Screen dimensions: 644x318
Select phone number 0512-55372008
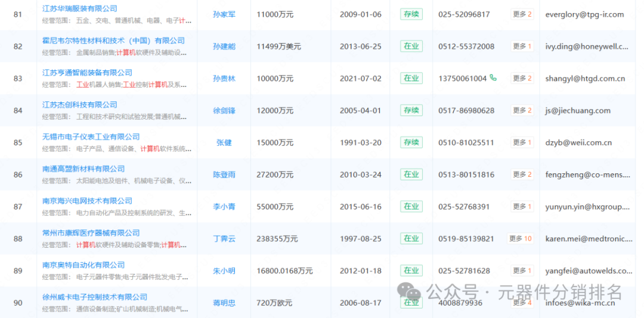point(466,46)
